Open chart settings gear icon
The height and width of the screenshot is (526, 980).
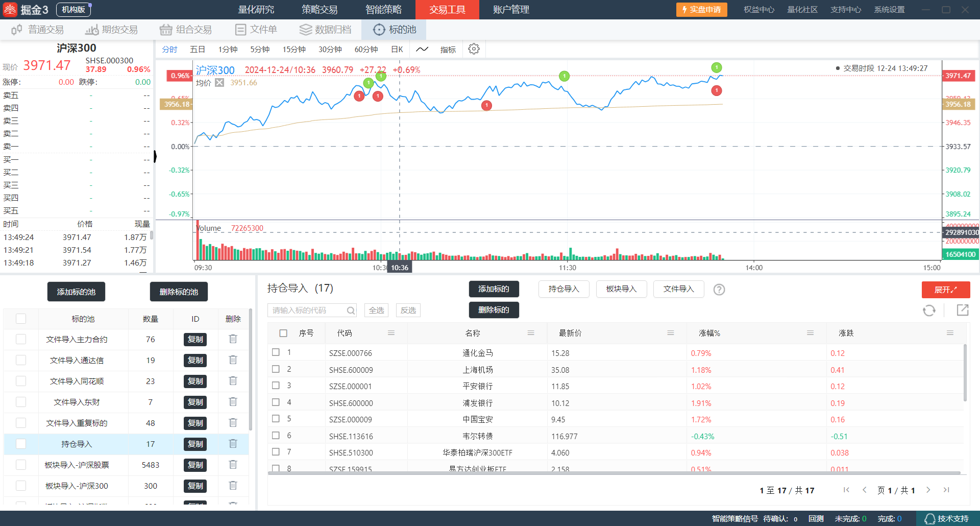pos(474,49)
